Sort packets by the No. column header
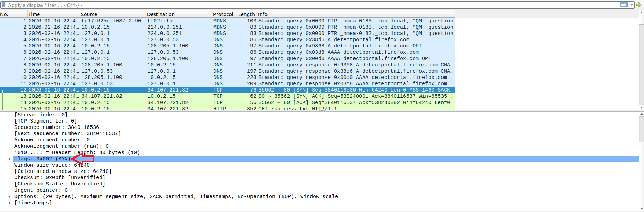Screen dimensions: 644x212 [14, 14]
